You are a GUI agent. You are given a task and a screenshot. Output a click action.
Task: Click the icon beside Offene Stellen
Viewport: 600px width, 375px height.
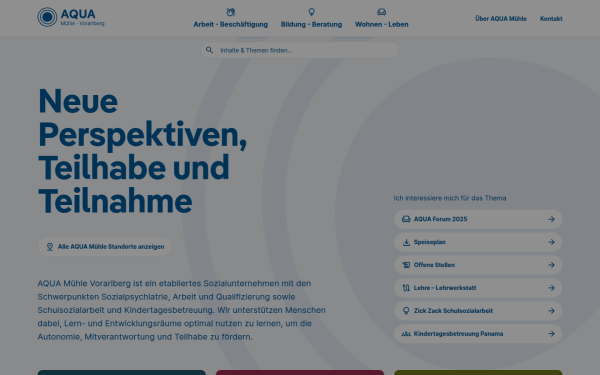pyautogui.click(x=406, y=265)
